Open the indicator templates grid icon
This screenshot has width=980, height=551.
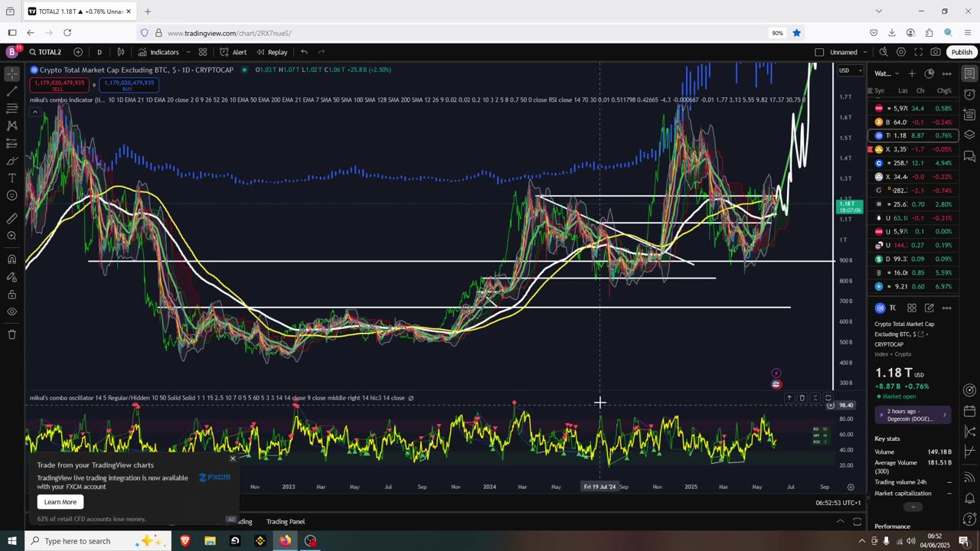[203, 52]
